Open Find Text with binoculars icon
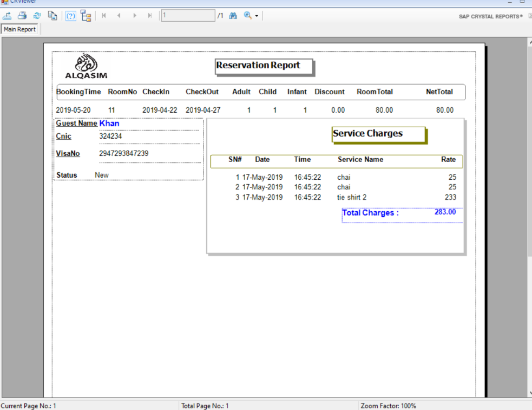The image size is (532, 410). click(233, 16)
